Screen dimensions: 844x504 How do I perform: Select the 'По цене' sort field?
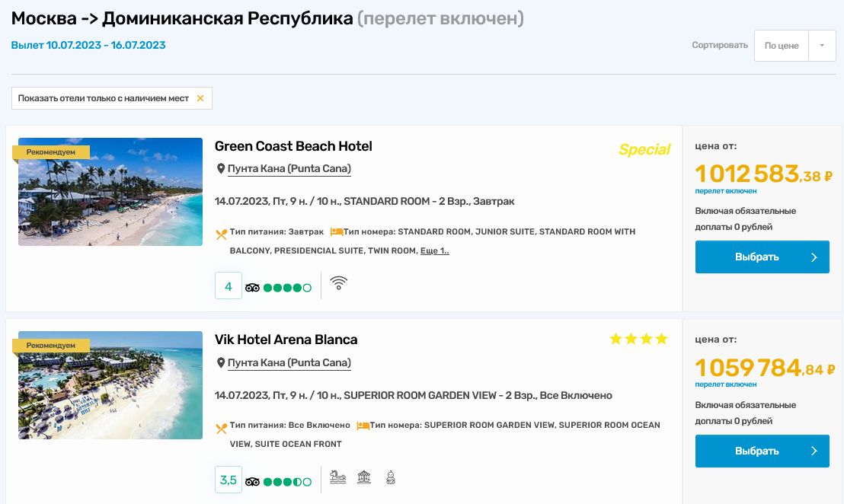point(781,46)
